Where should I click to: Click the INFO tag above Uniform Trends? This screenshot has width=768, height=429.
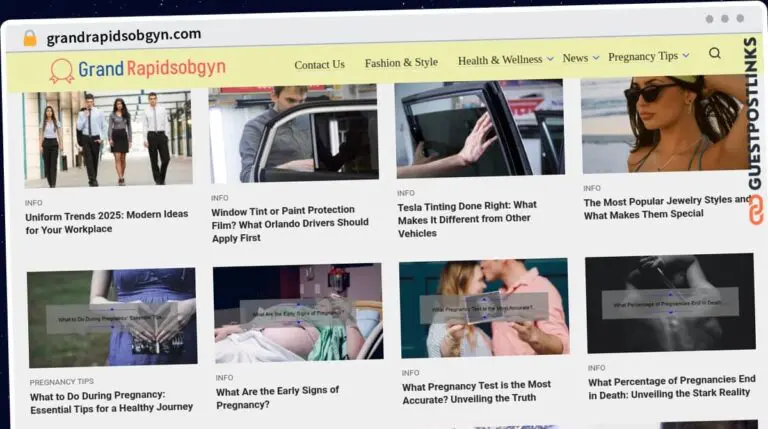[x=33, y=203]
